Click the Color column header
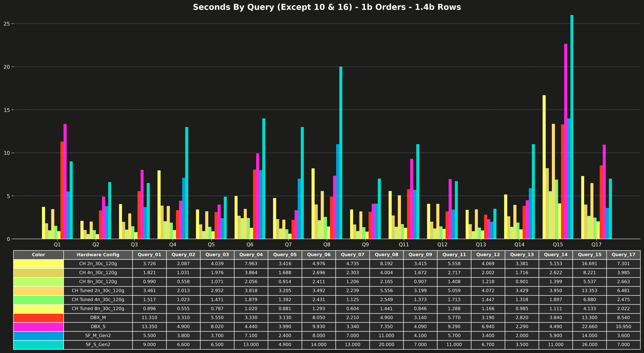The image size is (644, 353). pyautogui.click(x=38, y=255)
